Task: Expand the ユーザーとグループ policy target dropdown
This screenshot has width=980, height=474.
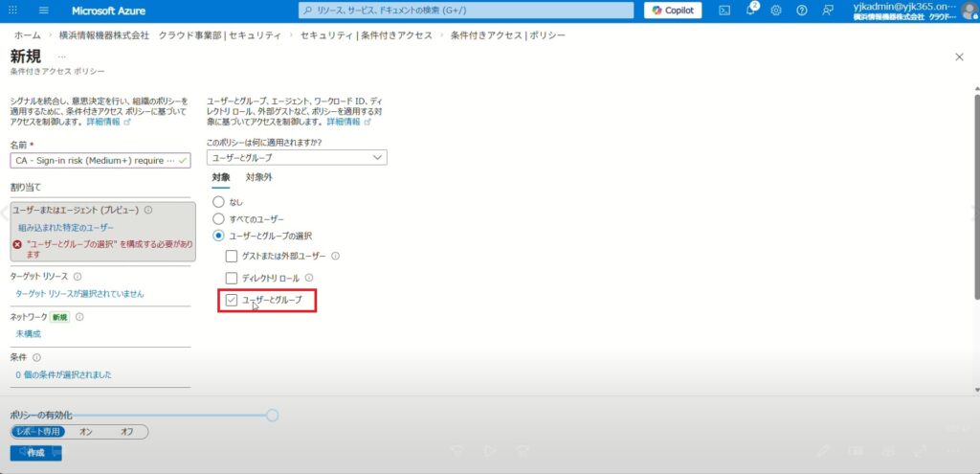Action: [298, 157]
